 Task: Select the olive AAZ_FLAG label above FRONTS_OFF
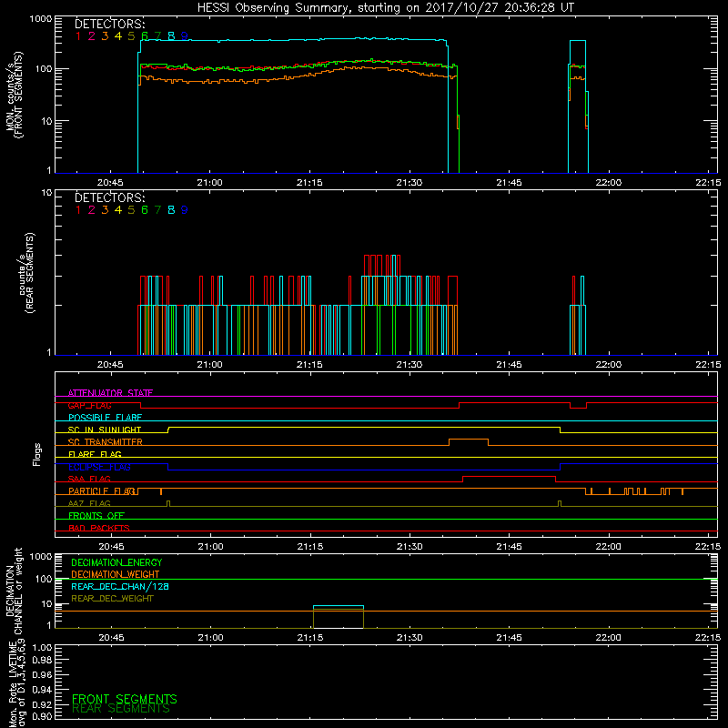89,503
